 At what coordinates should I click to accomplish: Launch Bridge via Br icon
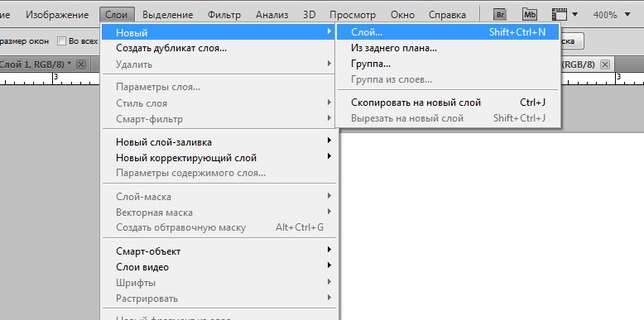tap(500, 15)
